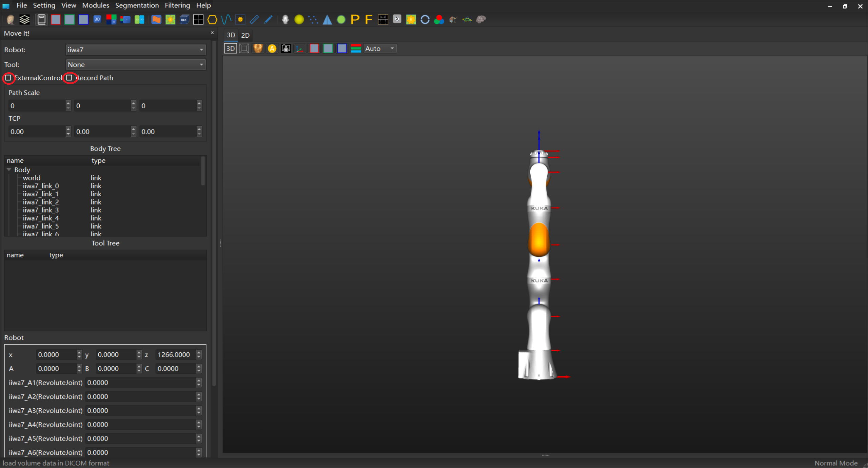Close the Move It! panel
The image size is (868, 468).
[212, 33]
